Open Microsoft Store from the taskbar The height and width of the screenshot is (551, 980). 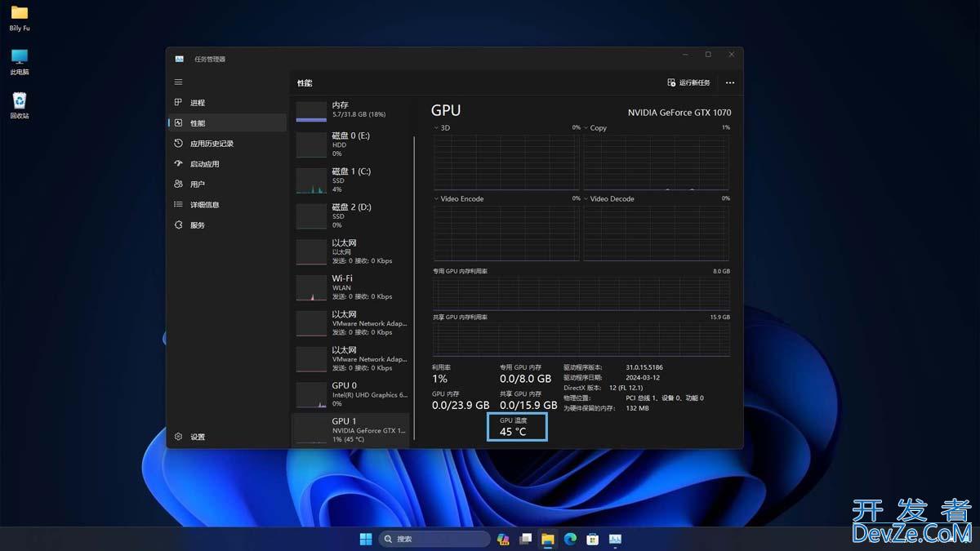[x=593, y=539]
